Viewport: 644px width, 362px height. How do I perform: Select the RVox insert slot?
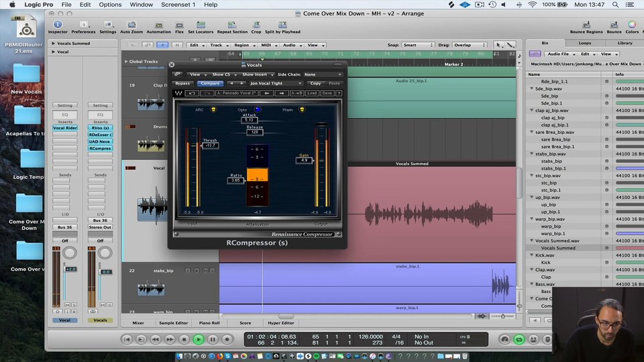pyautogui.click(x=100, y=127)
